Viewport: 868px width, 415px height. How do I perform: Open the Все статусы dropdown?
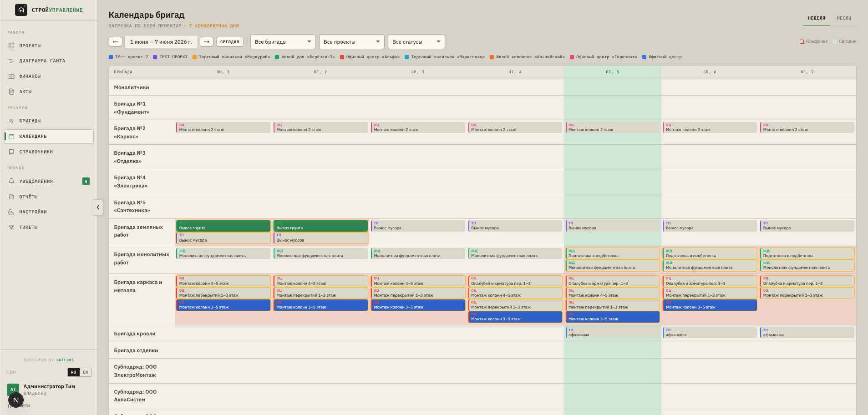tap(416, 42)
